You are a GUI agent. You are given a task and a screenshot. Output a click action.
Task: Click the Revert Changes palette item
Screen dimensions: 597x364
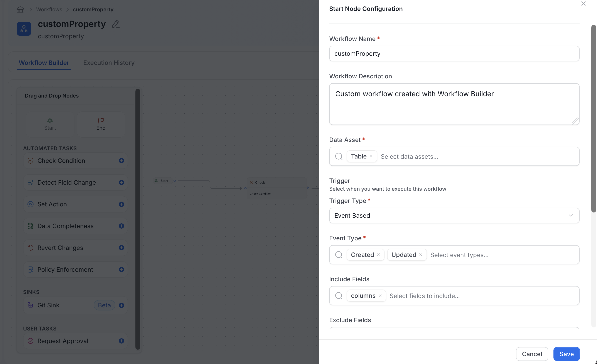coord(75,248)
